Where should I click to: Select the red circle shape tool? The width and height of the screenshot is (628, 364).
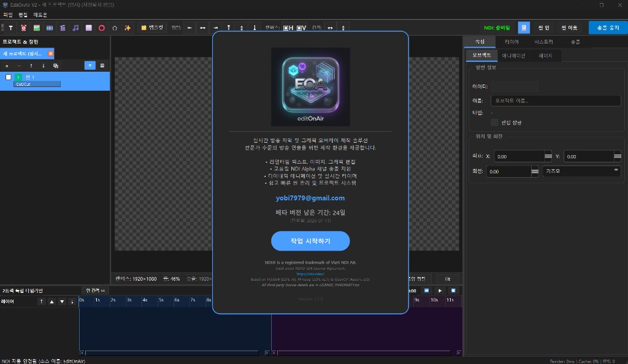102,28
